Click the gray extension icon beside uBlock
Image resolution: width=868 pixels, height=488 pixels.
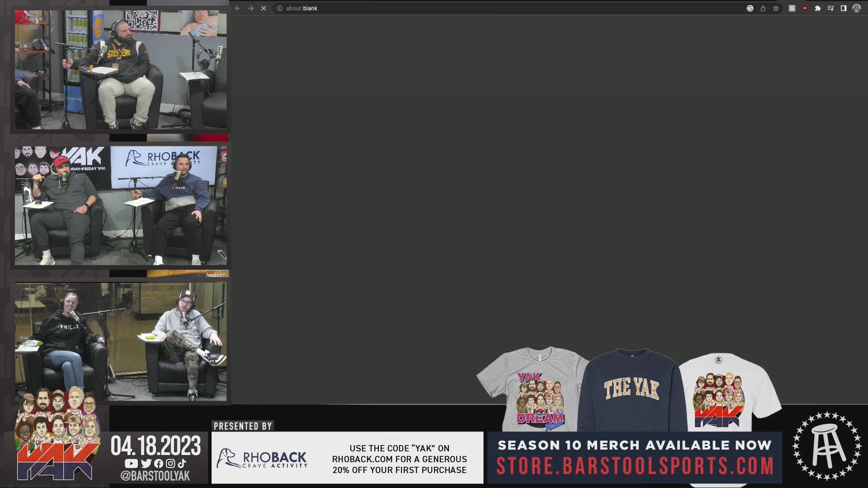pyautogui.click(x=792, y=8)
